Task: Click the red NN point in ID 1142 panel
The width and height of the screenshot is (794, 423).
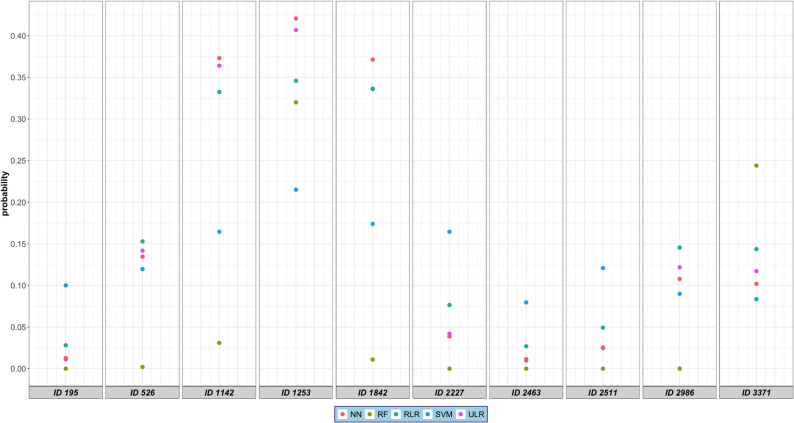Action: point(219,58)
